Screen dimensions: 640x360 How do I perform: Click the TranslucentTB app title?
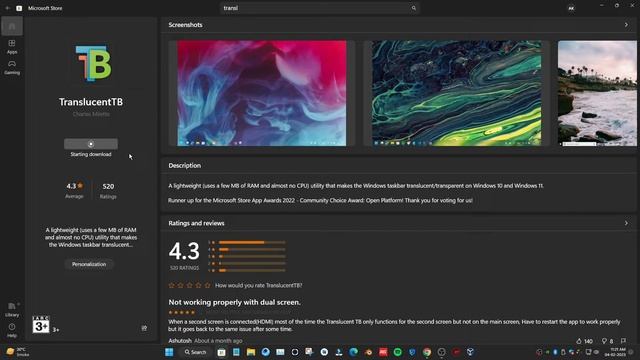(x=91, y=102)
